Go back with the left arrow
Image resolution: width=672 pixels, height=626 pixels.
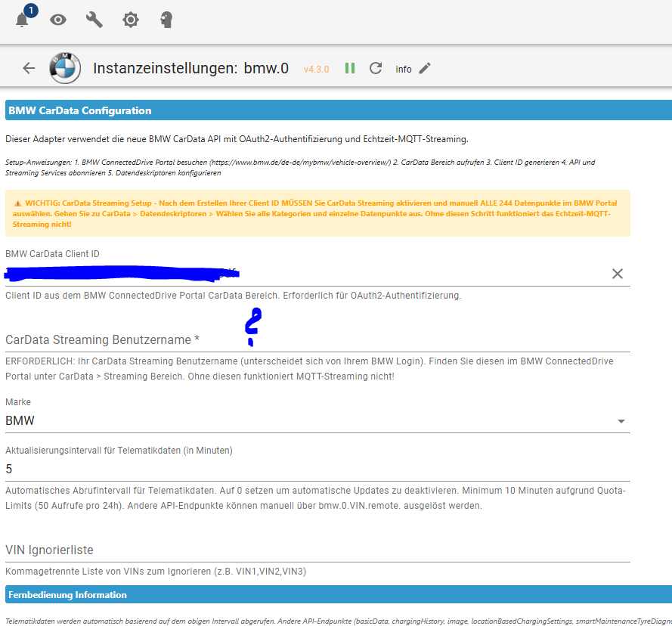[x=29, y=68]
